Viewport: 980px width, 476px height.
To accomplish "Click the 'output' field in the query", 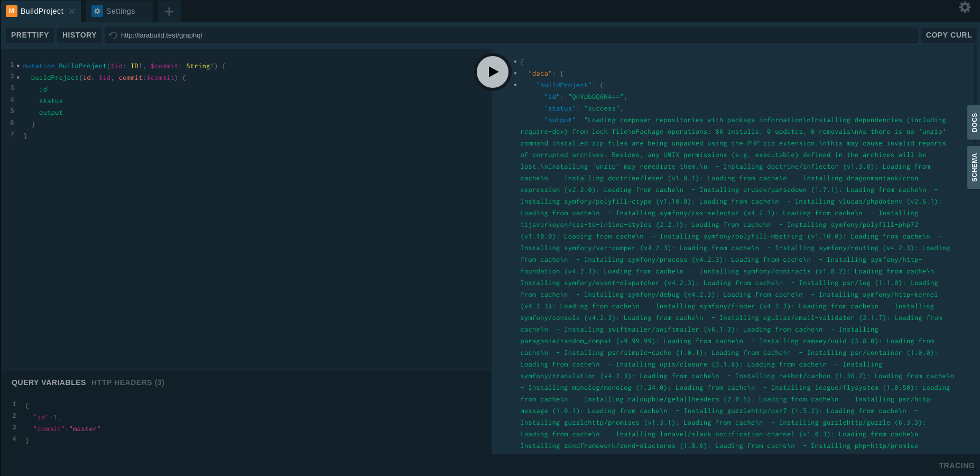I will point(51,113).
